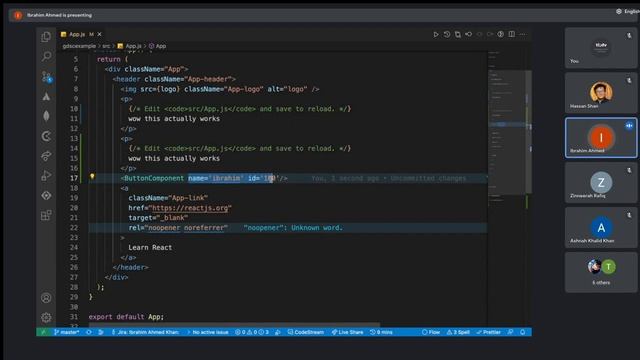Screen dimensions: 640x360
Task: Click the horizontal scrollbar below the editor
Action: (x=234, y=325)
